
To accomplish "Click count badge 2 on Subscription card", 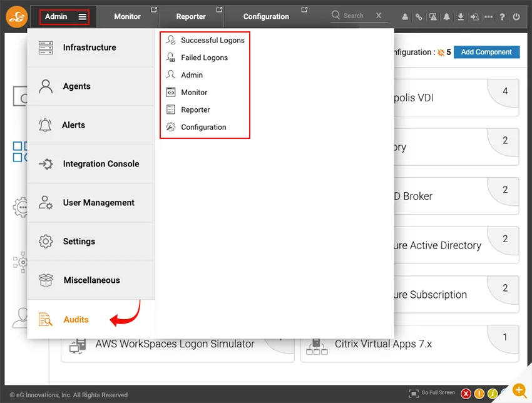I will 505,288.
